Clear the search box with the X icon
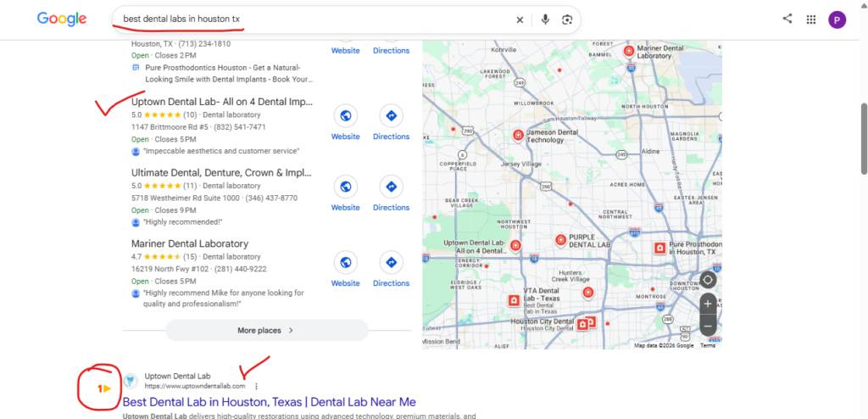 coord(520,20)
